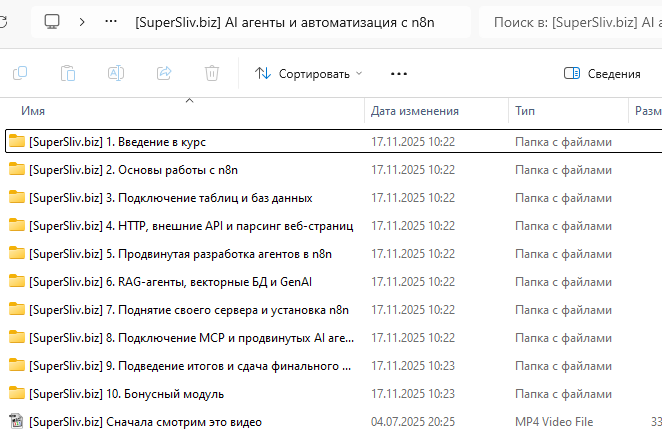Viewport: 662px width, 444px height.
Task: Click the Paste toolbar icon
Action: [68, 73]
